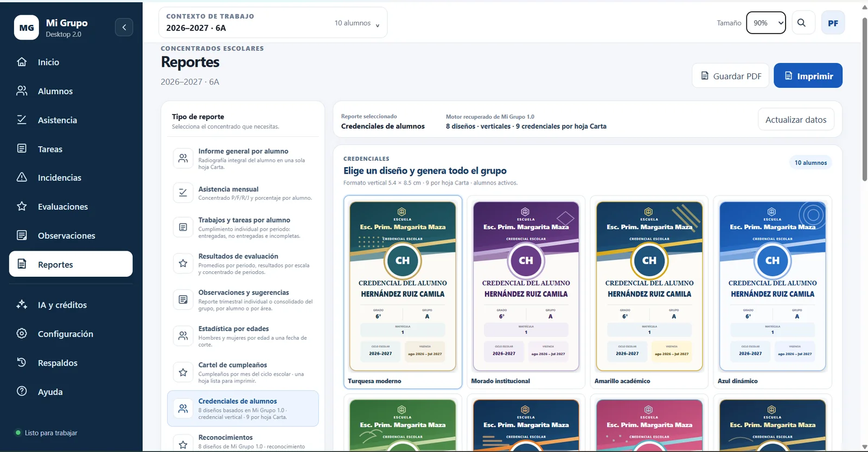Open the Contexto de trabajo dropdown
The height and width of the screenshot is (452, 868).
coord(273,23)
